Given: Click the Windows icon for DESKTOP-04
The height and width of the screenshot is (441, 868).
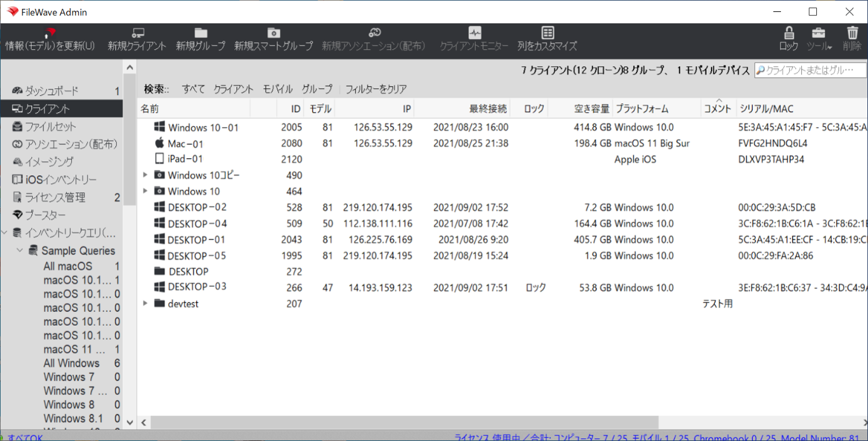Looking at the screenshot, I should (159, 223).
